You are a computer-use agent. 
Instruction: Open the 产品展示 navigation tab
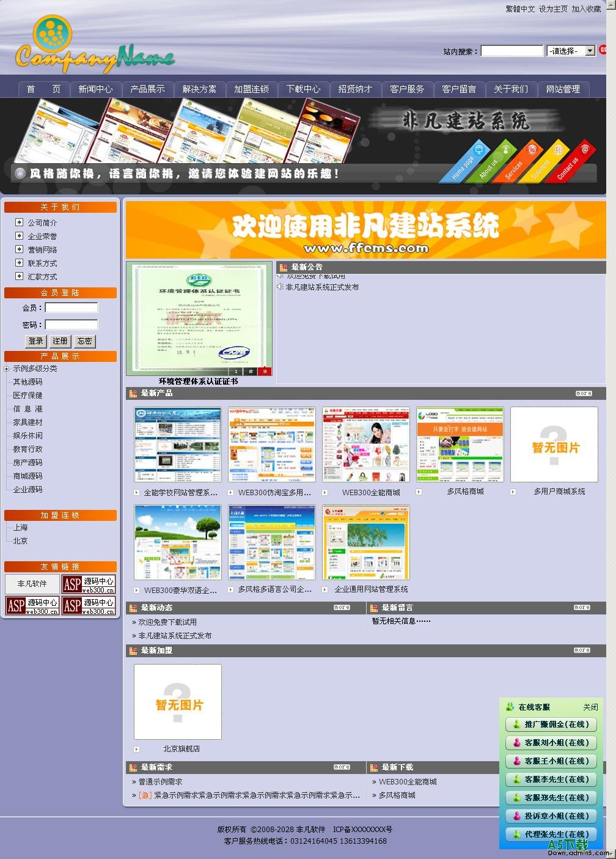click(x=147, y=89)
